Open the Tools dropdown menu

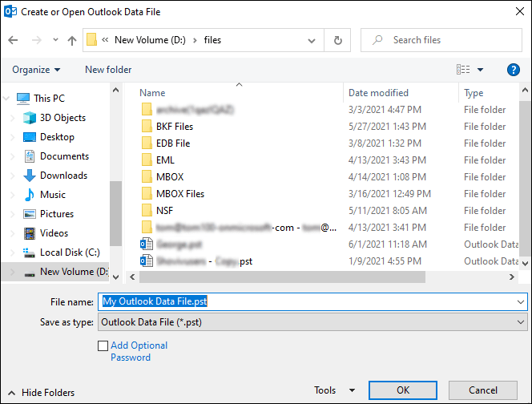tap(334, 390)
